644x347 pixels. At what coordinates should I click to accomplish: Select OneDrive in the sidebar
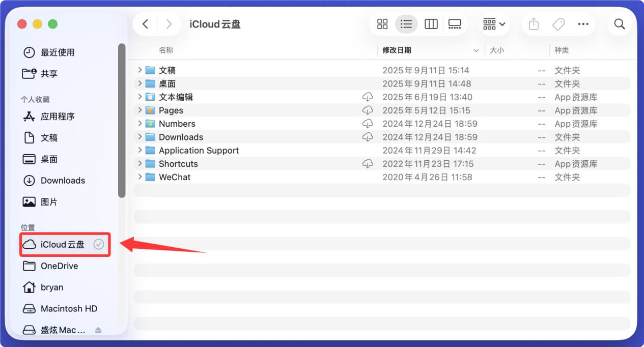(59, 266)
